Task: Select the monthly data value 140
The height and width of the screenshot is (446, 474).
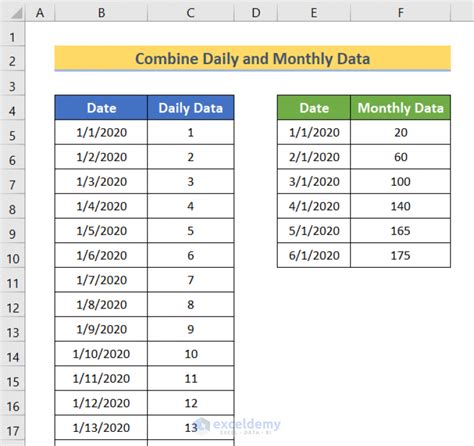Action: 401,206
